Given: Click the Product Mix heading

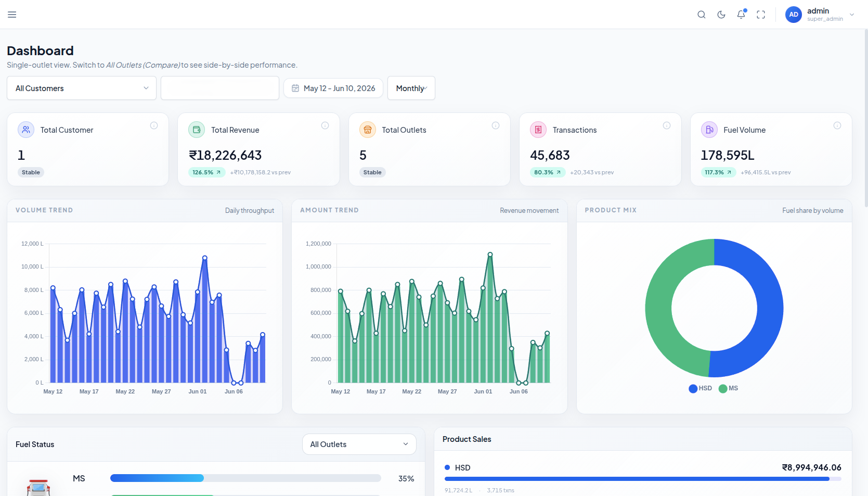Looking at the screenshot, I should [611, 210].
